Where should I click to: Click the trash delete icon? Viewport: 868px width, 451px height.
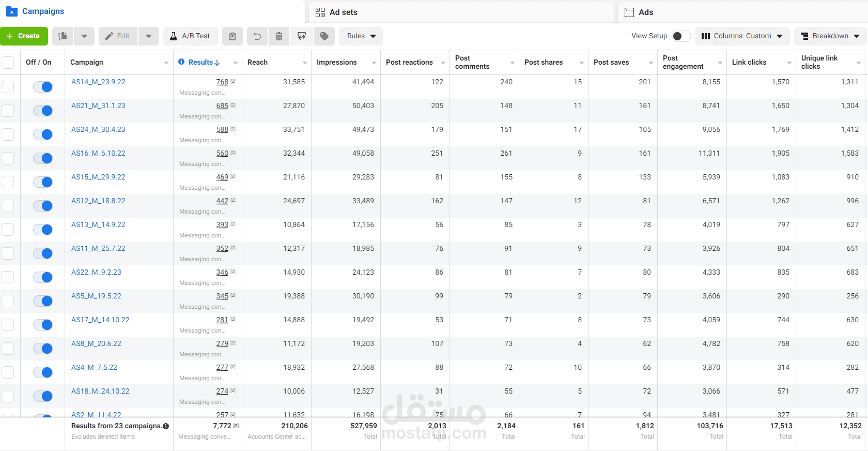point(279,36)
